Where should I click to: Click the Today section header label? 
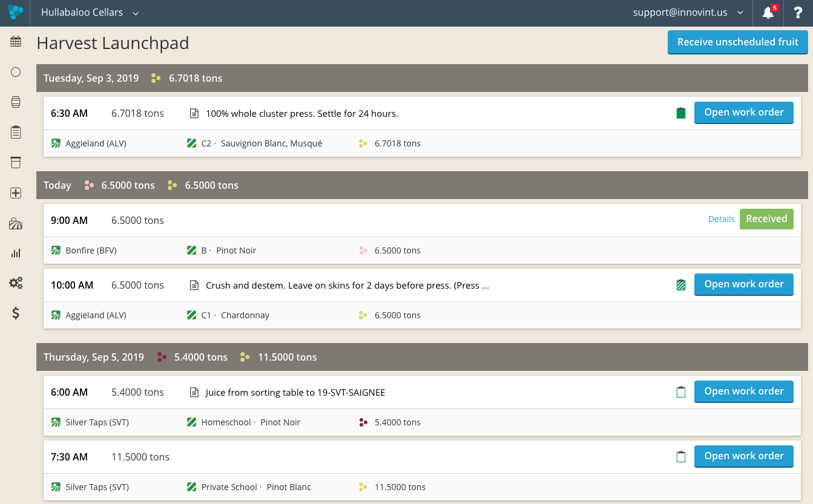(x=58, y=185)
